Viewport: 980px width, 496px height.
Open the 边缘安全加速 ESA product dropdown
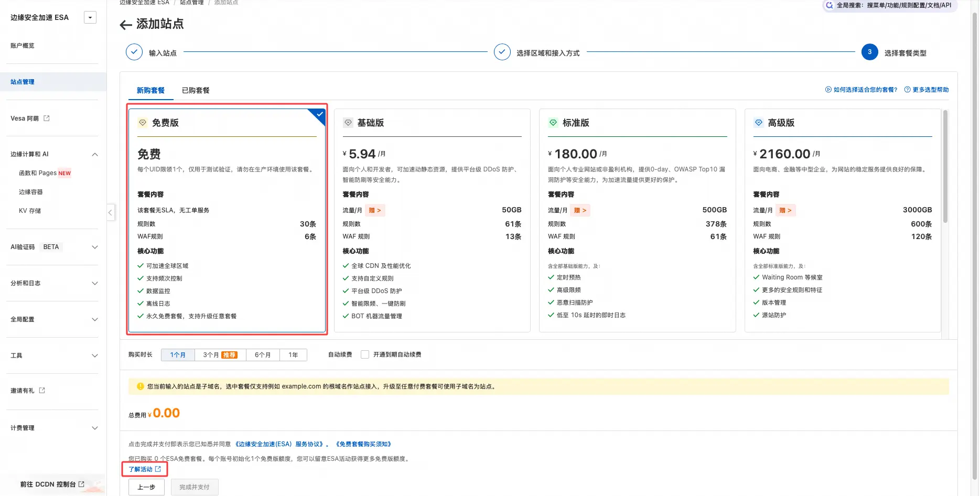(90, 18)
